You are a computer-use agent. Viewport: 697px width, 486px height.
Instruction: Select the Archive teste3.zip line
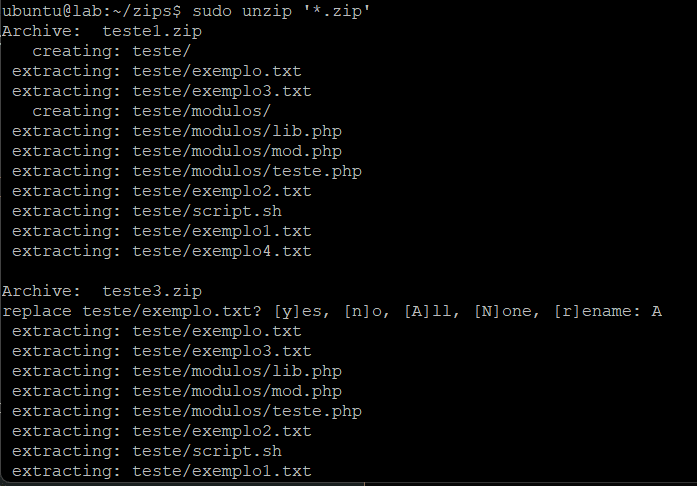102,291
